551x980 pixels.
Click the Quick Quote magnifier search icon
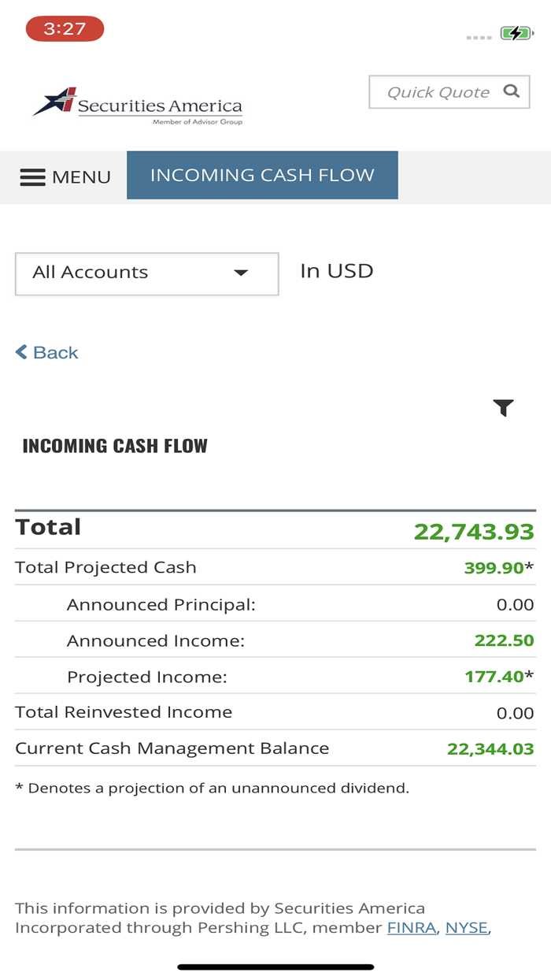coord(512,91)
